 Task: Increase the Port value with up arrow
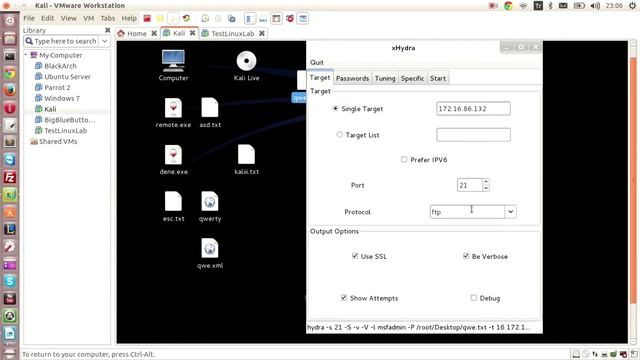485,182
